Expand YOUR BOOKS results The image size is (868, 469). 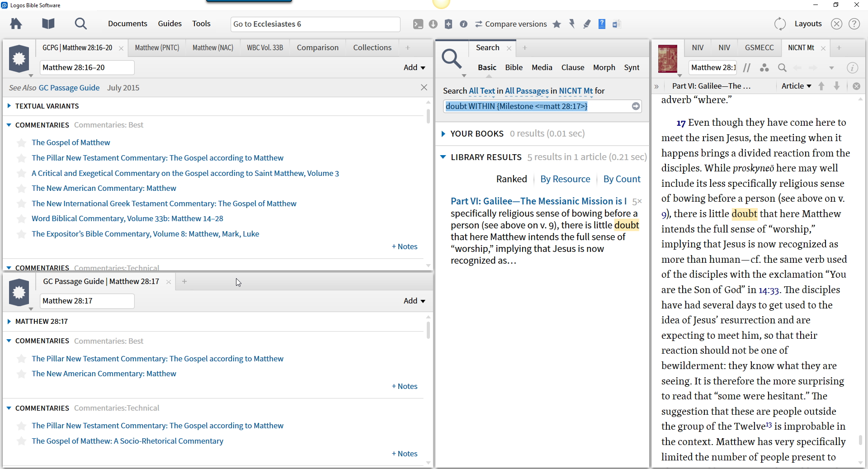coord(443,134)
